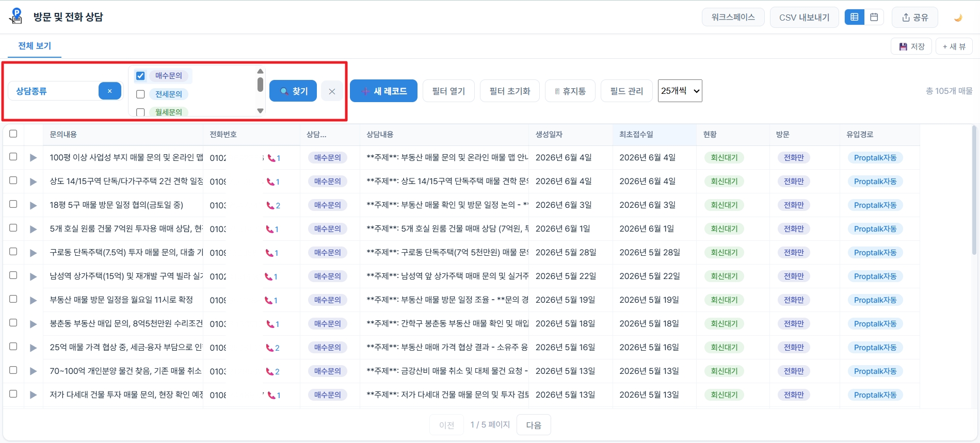Open 필드 관리 field management

click(x=626, y=91)
